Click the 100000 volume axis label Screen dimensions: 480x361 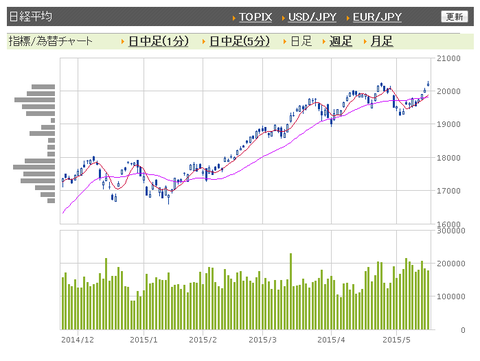(451, 296)
